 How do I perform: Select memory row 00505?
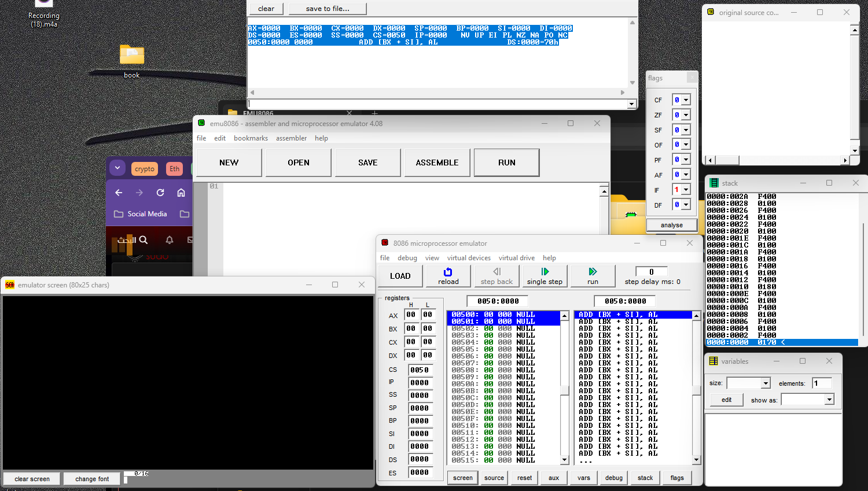[x=503, y=349]
